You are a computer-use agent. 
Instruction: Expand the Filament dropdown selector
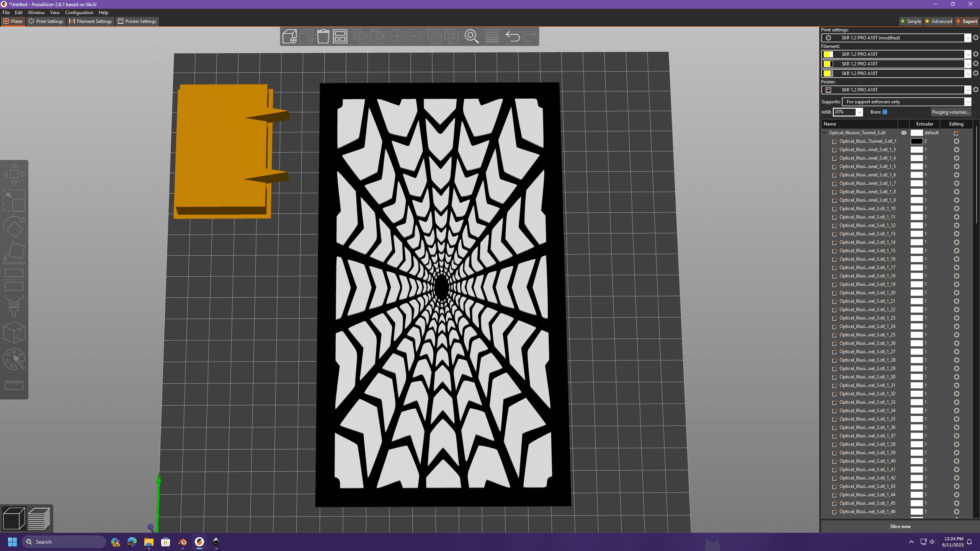pyautogui.click(x=969, y=54)
